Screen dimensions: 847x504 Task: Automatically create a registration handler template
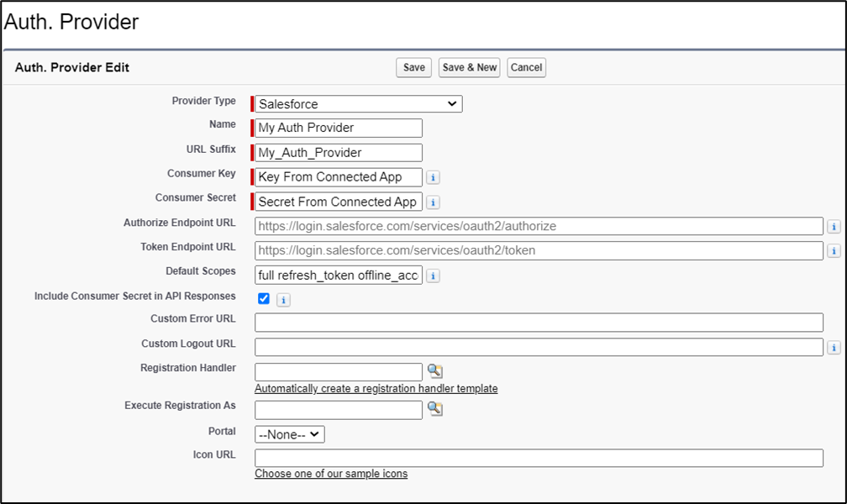(376, 388)
